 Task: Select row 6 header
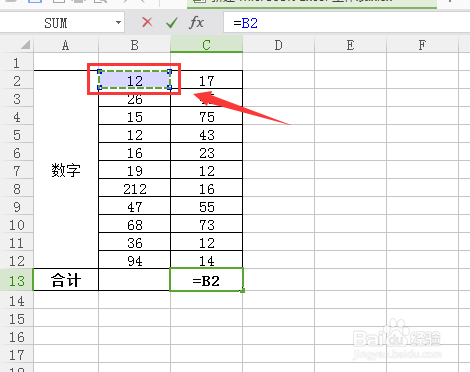(17, 153)
